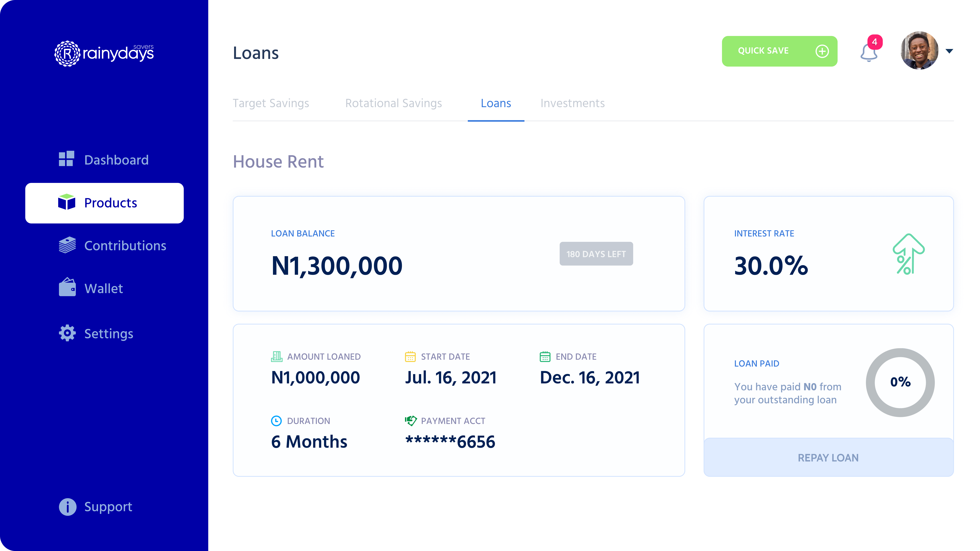
Task: Click the 180 Days Left badge
Action: coord(596,254)
